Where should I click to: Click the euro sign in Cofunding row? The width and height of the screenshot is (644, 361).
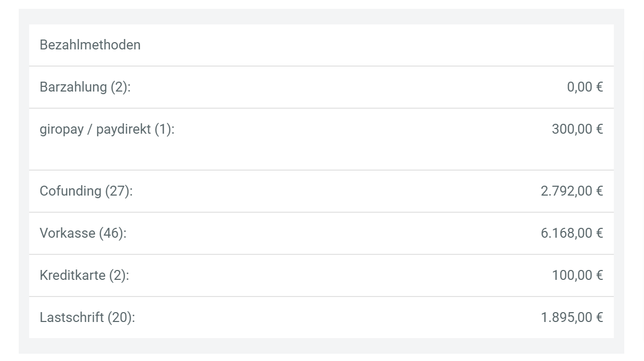[x=599, y=191]
